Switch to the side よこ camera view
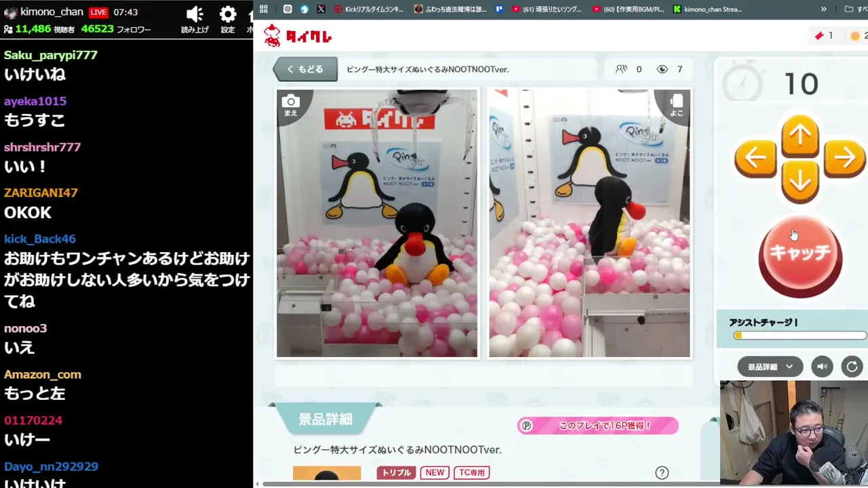 pos(677,105)
